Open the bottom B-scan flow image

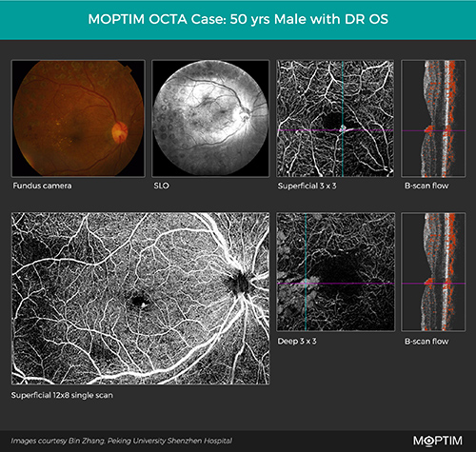pyautogui.click(x=433, y=272)
